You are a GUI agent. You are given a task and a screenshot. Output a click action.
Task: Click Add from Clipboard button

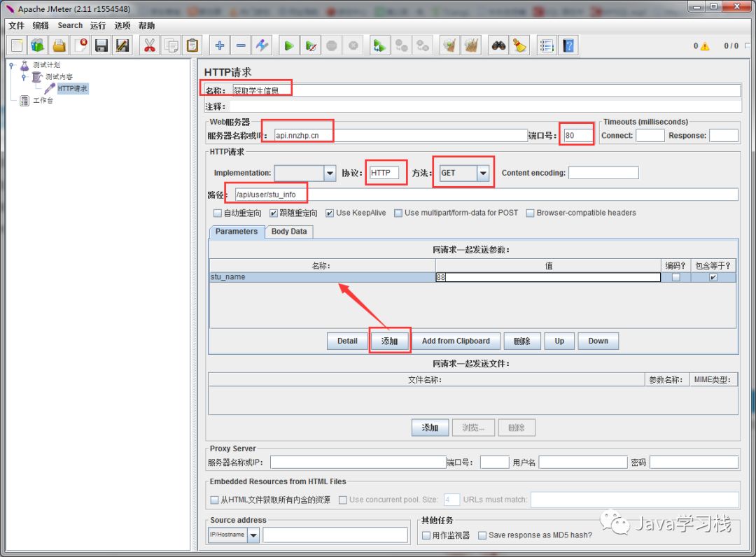pos(456,341)
